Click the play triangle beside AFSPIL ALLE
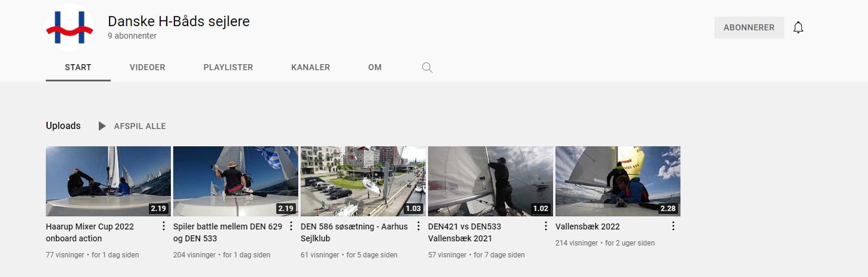This screenshot has height=277, width=868. [x=102, y=126]
